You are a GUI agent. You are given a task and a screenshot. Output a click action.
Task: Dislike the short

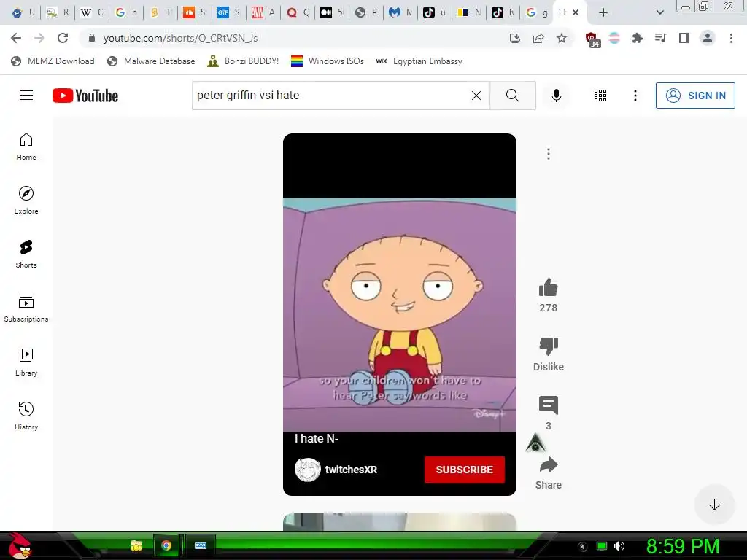click(549, 346)
